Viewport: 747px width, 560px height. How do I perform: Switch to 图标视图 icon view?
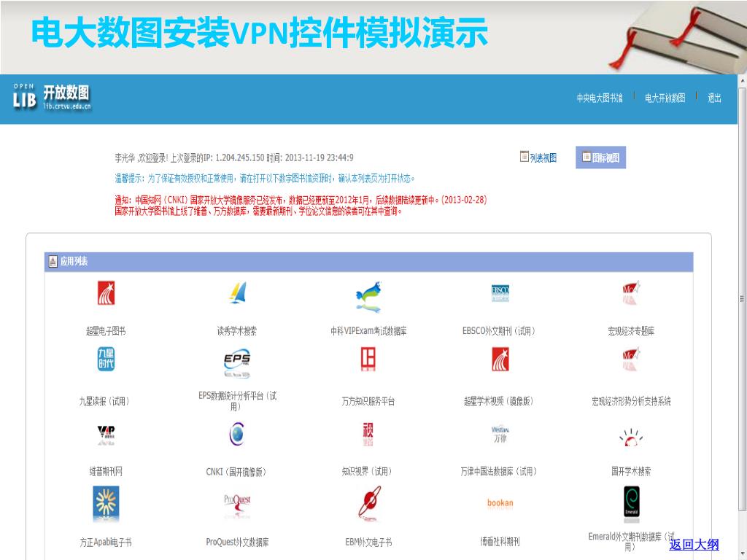coord(601,157)
